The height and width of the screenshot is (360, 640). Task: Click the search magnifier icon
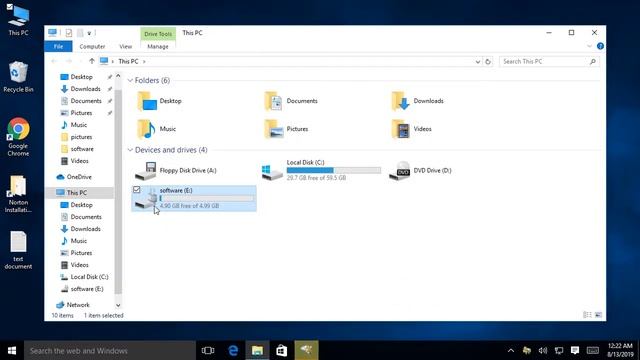593,62
